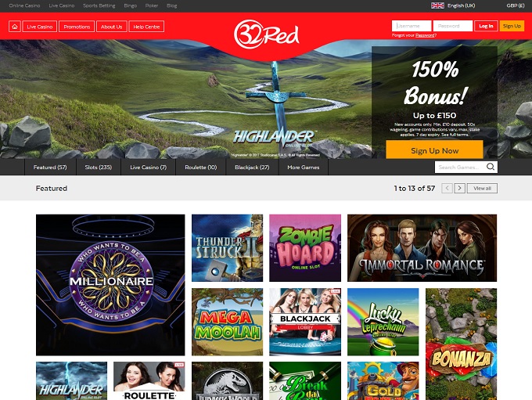Click the forgot Password link

[425, 35]
